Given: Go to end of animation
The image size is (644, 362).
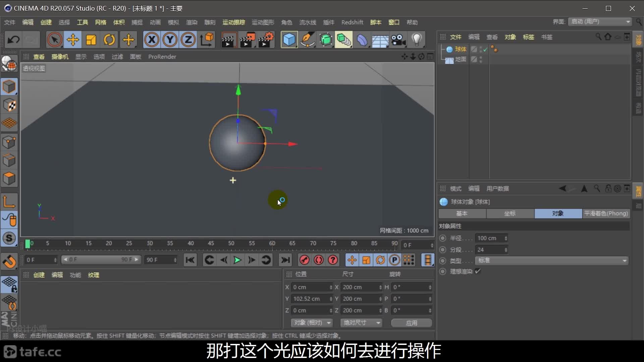Looking at the screenshot, I should [x=285, y=260].
